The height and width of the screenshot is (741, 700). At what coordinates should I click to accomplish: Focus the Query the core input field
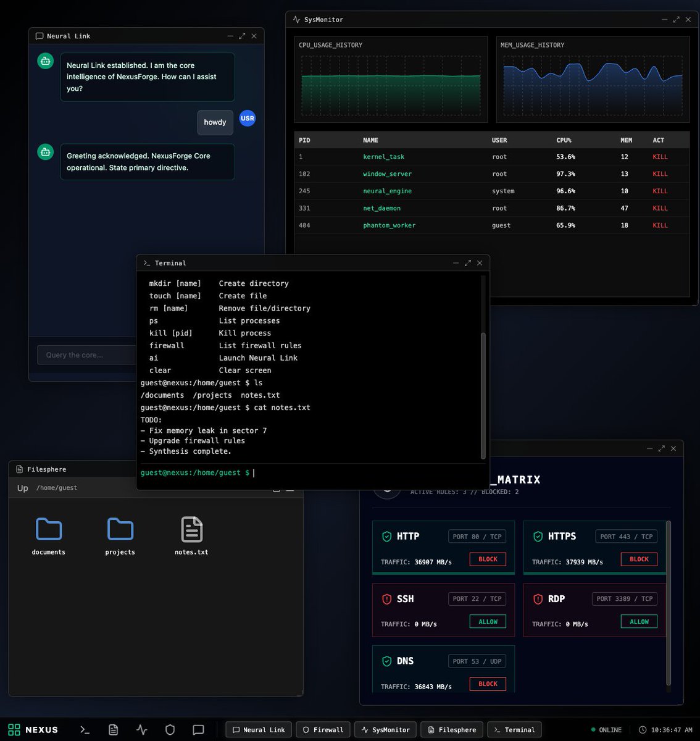[x=86, y=355]
